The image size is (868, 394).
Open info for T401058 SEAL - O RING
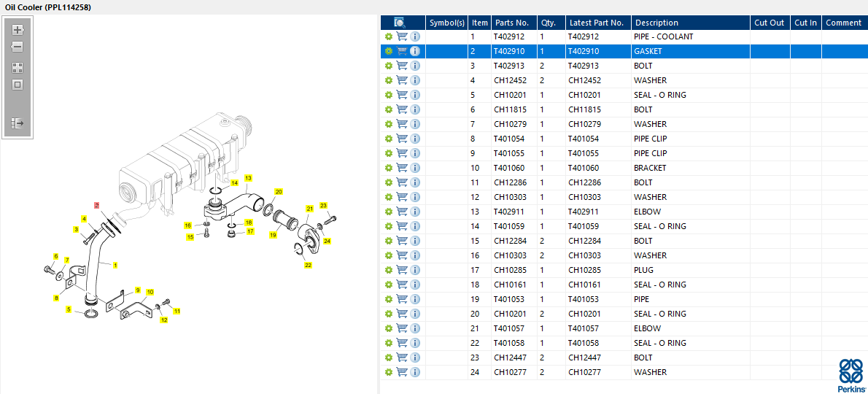415,343
